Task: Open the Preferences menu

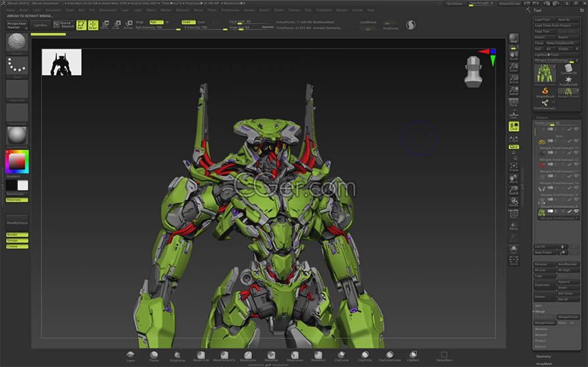Action: tap(231, 10)
